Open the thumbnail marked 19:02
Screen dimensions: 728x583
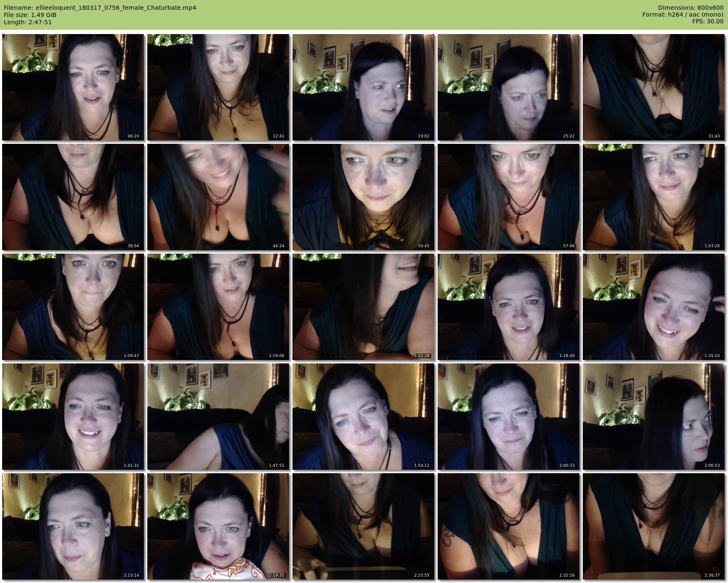[x=363, y=87]
